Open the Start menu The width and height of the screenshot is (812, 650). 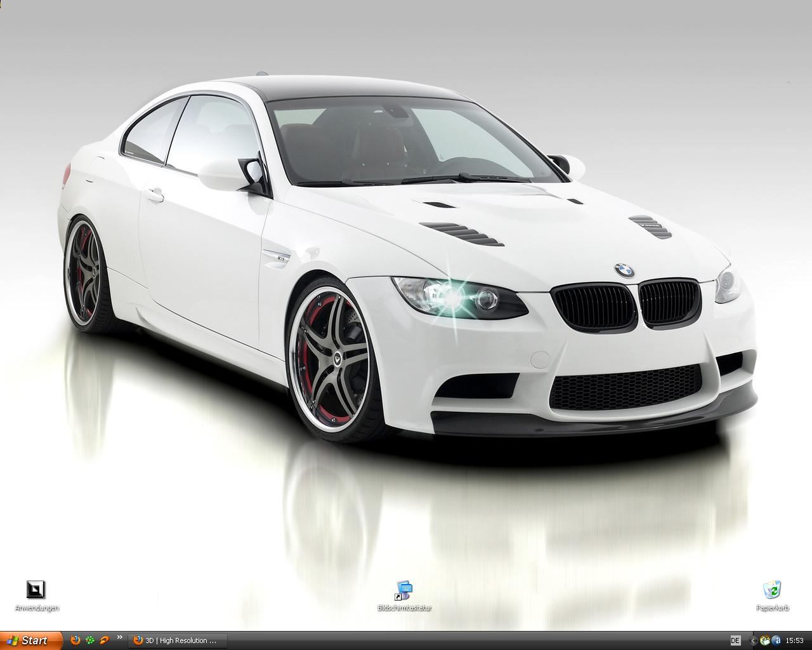[x=31, y=640]
